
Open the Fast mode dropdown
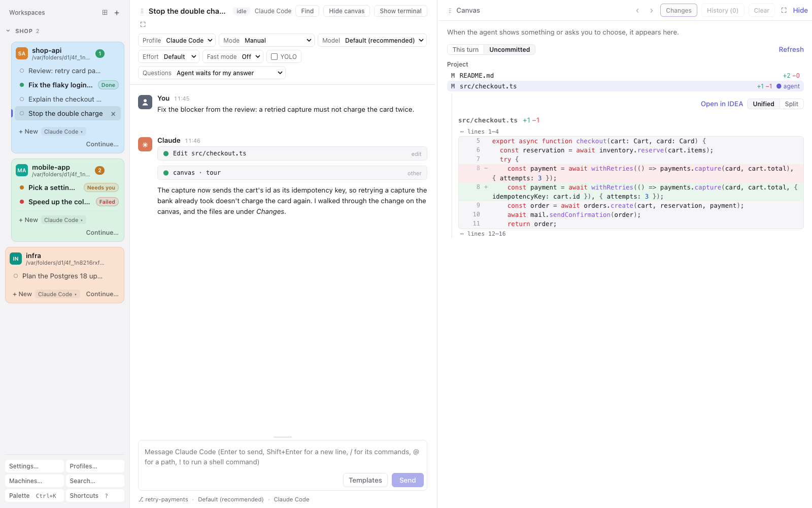click(233, 57)
